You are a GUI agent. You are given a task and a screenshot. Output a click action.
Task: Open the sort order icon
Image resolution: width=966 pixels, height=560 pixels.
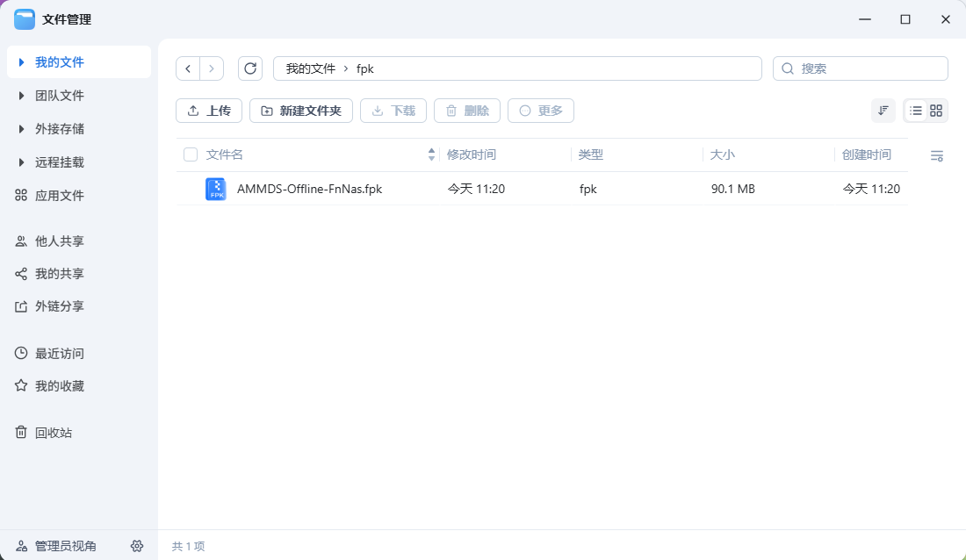[883, 111]
